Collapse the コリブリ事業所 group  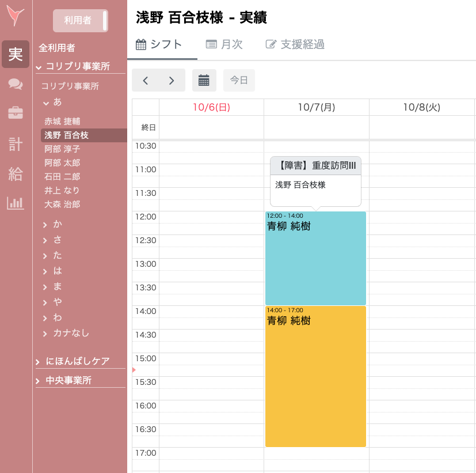(39, 67)
